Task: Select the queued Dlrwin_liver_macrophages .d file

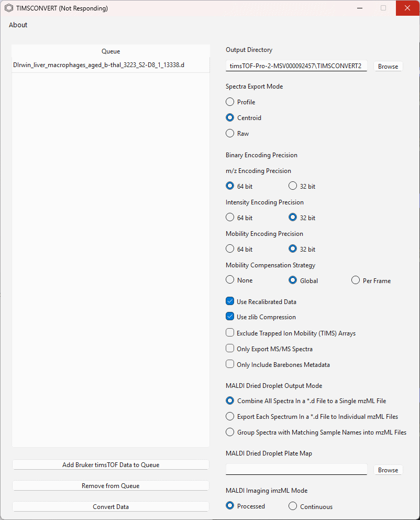Action: (110, 65)
